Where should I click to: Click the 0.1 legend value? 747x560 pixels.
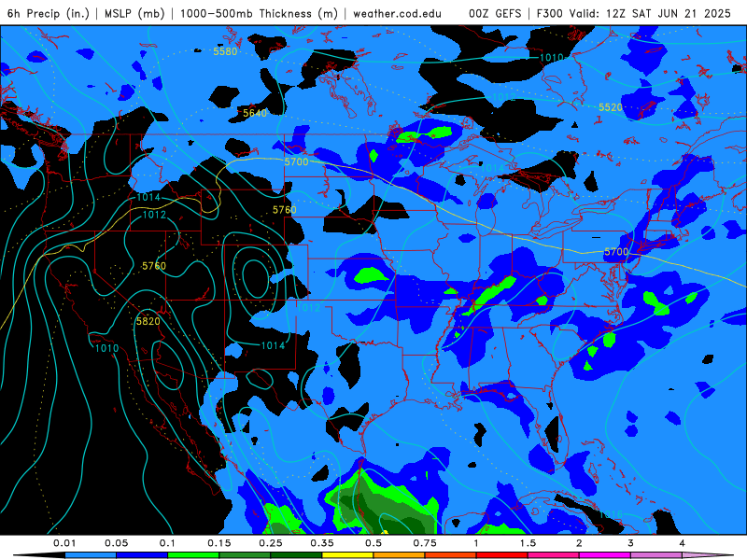(167, 543)
